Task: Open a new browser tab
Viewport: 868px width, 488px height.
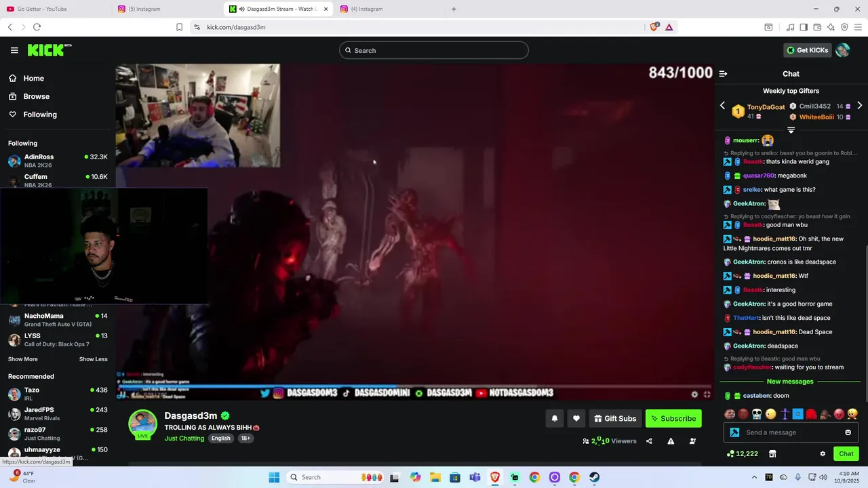Action: tap(454, 9)
